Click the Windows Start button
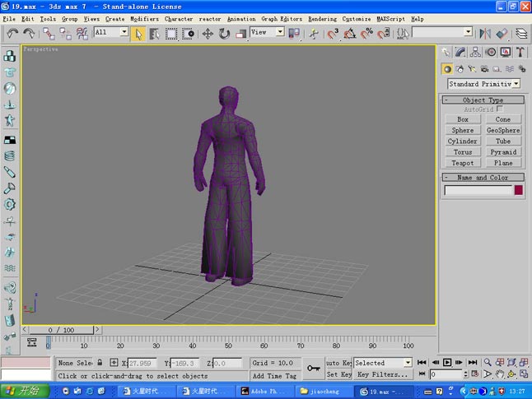The height and width of the screenshot is (399, 532). pyautogui.click(x=25, y=392)
